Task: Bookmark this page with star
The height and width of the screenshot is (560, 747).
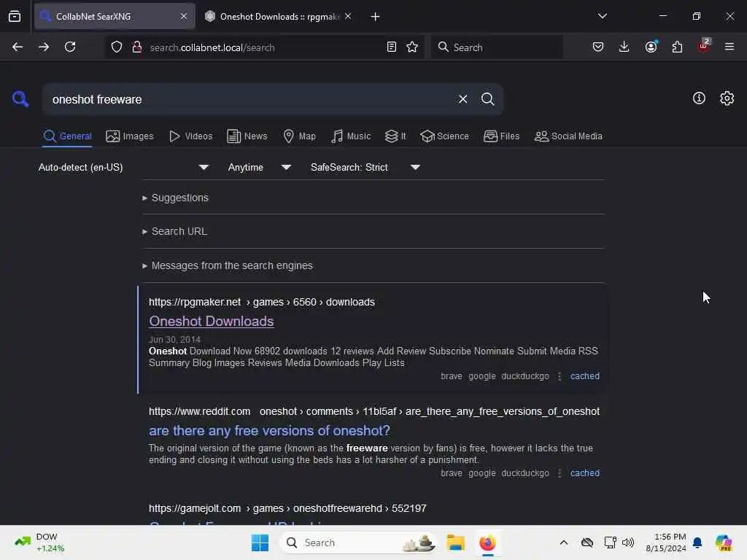Action: pos(412,47)
